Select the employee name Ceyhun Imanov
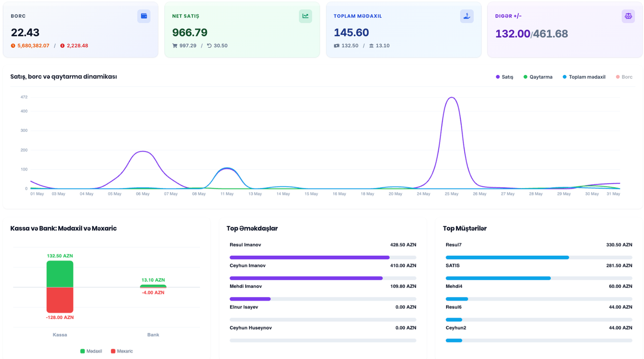The image size is (644, 359). [247, 266]
